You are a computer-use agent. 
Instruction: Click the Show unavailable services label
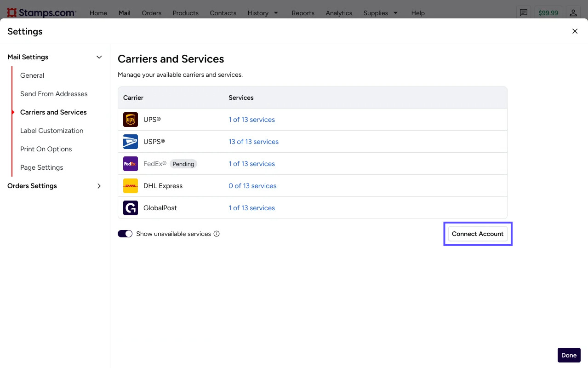(173, 234)
